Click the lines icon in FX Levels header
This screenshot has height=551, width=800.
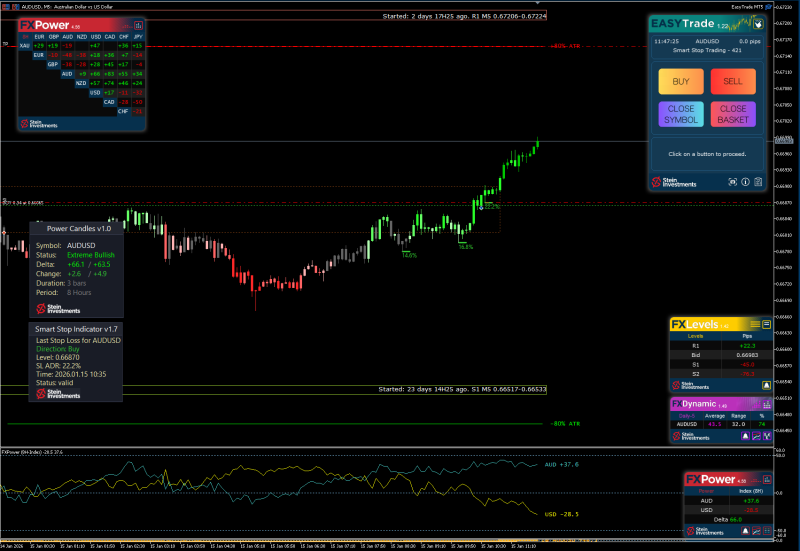755,324
